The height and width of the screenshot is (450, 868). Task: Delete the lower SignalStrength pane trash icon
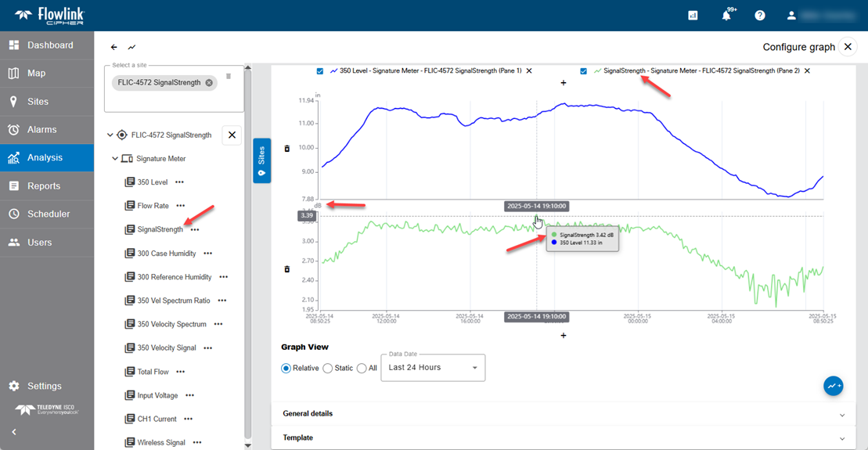(x=286, y=269)
